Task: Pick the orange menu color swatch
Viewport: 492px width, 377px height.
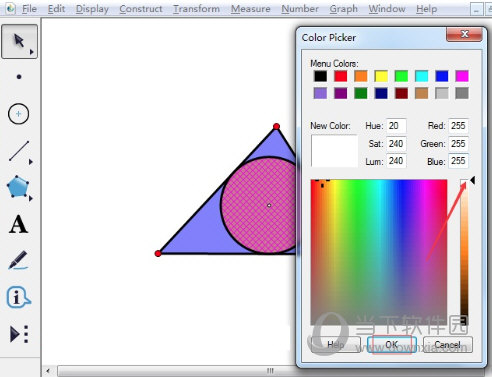Action: (x=361, y=76)
